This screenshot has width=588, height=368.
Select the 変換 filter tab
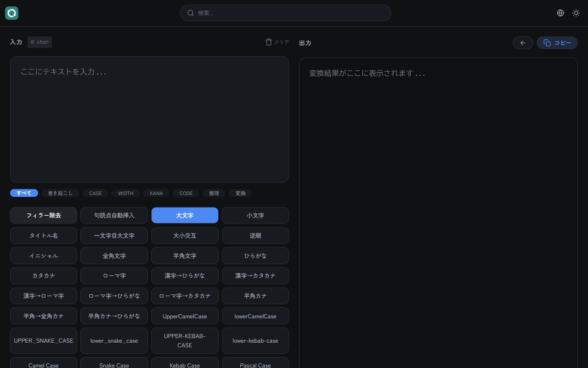point(241,193)
